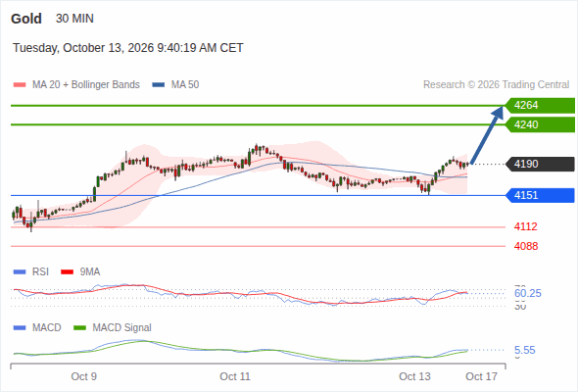Click the MA 50 legend text
This screenshot has width=578, height=392.
pyautogui.click(x=185, y=85)
